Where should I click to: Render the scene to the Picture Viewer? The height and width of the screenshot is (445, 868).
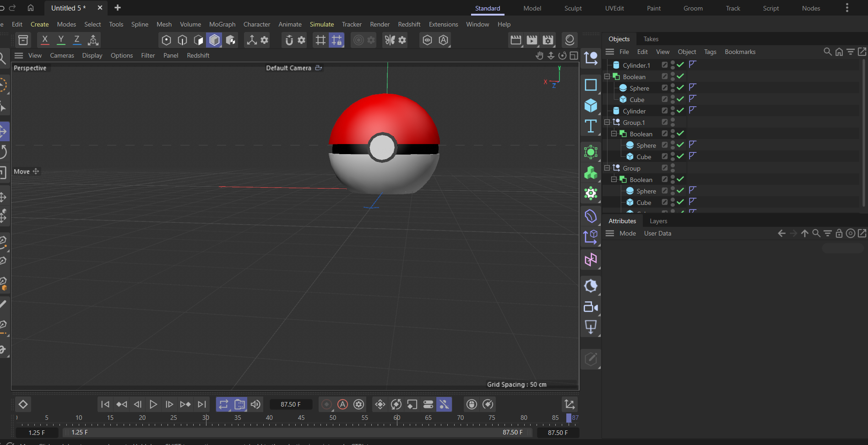532,40
